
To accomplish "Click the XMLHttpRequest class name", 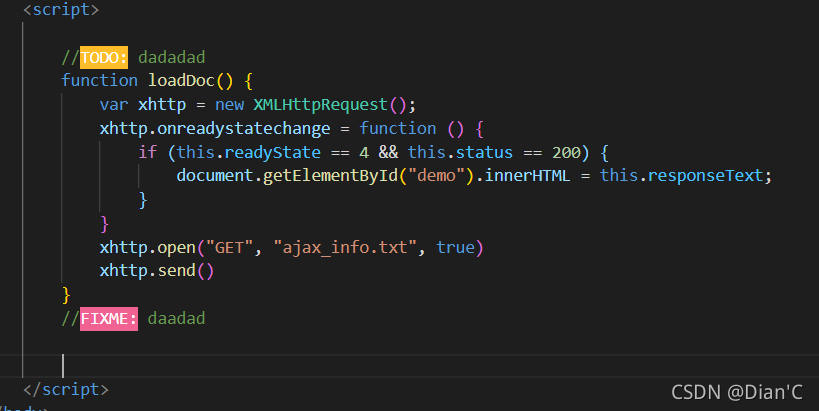I will point(321,104).
